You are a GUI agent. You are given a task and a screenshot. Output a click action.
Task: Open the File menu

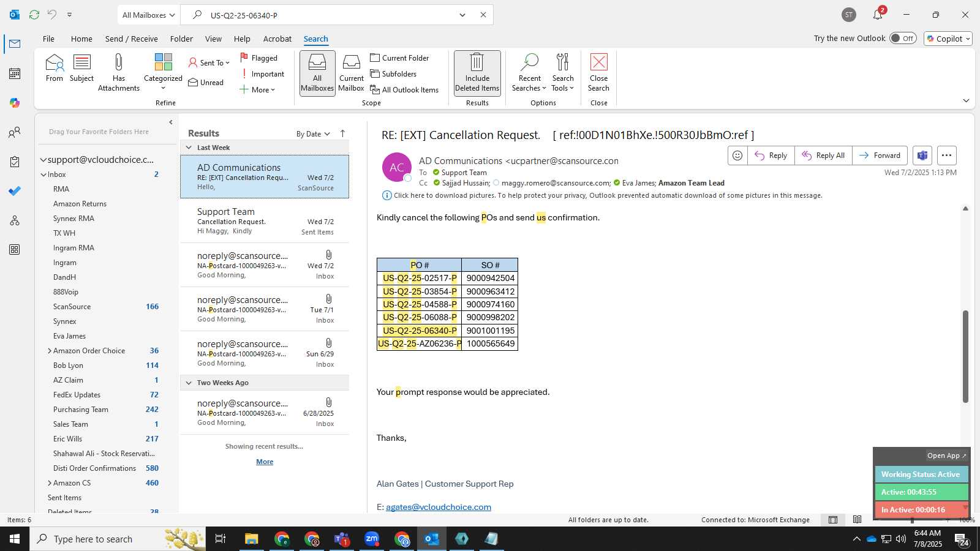pos(48,39)
